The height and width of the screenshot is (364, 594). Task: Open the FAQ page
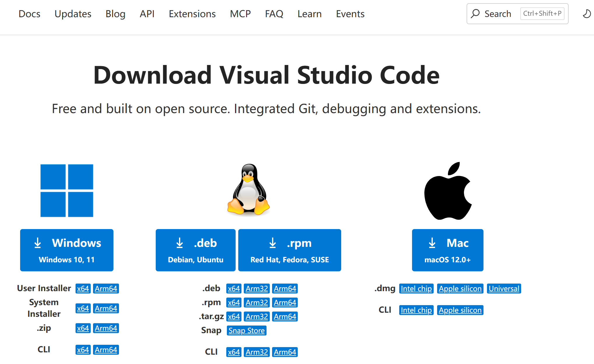[274, 14]
